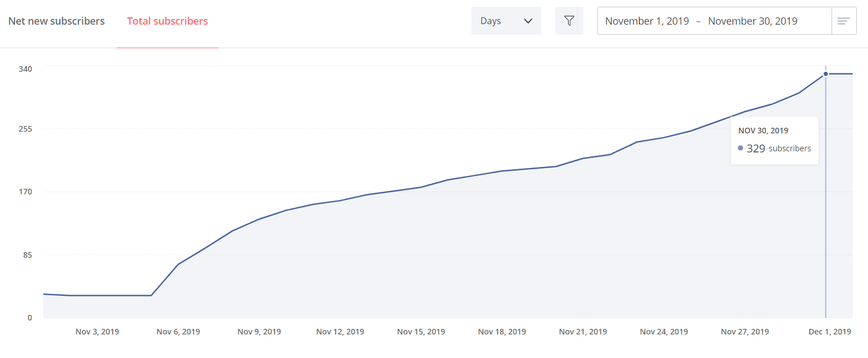Open the date range presets menu icon
Viewport: 868px width, 358px height.
coord(844,21)
